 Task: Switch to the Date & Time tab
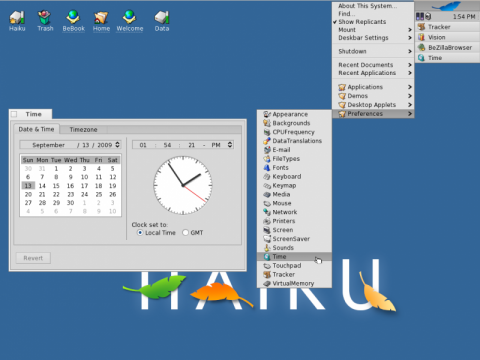(36, 129)
